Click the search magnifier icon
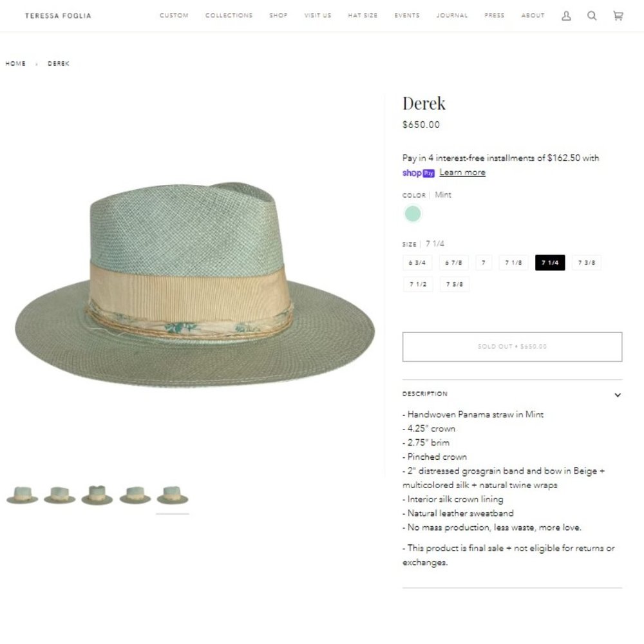644x644 pixels. [x=592, y=15]
